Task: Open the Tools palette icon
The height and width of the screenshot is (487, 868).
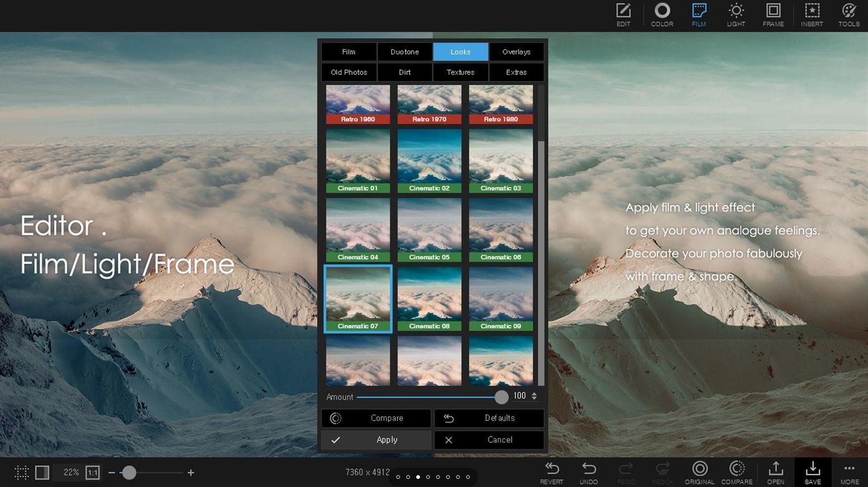Action: click(x=849, y=15)
